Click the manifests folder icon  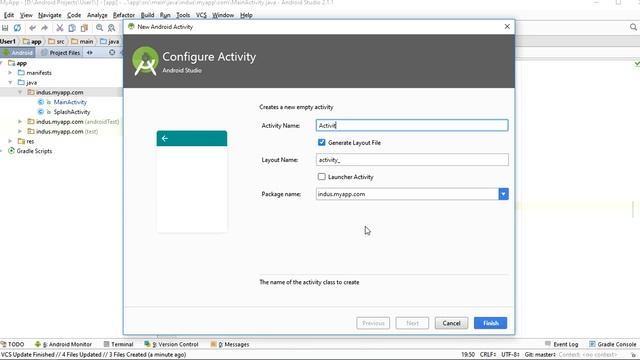(21, 73)
